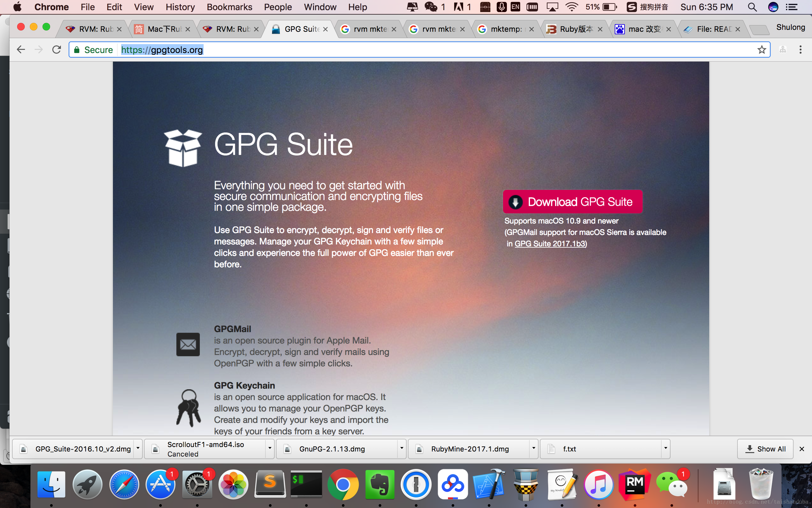Screen dimensions: 812x508
Task: Open the View menu
Action: 144,7
